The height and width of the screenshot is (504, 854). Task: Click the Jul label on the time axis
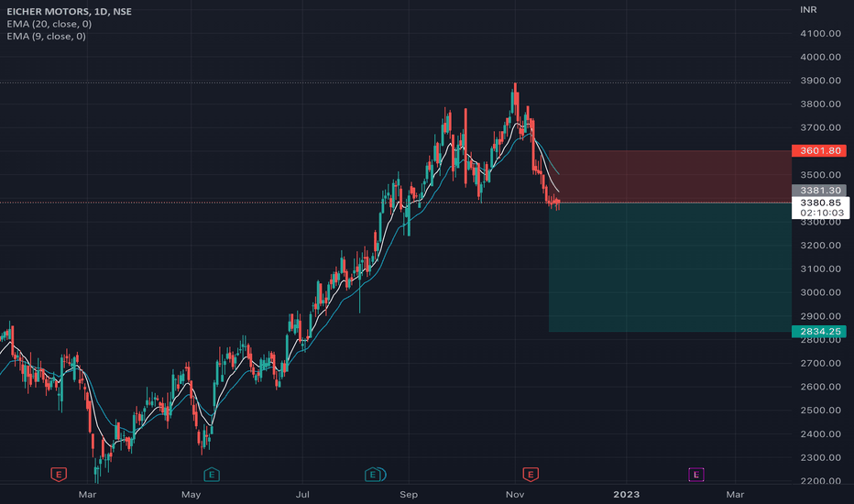tap(302, 495)
